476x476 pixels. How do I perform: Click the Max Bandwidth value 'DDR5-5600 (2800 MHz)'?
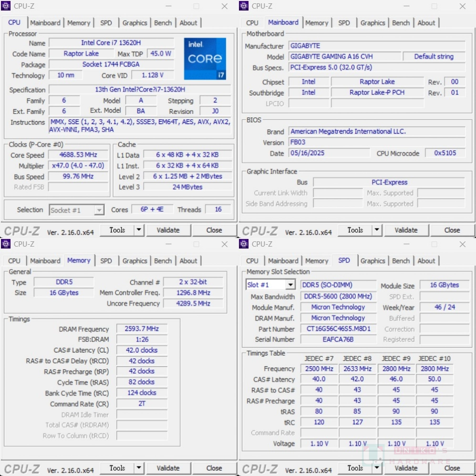[339, 296]
